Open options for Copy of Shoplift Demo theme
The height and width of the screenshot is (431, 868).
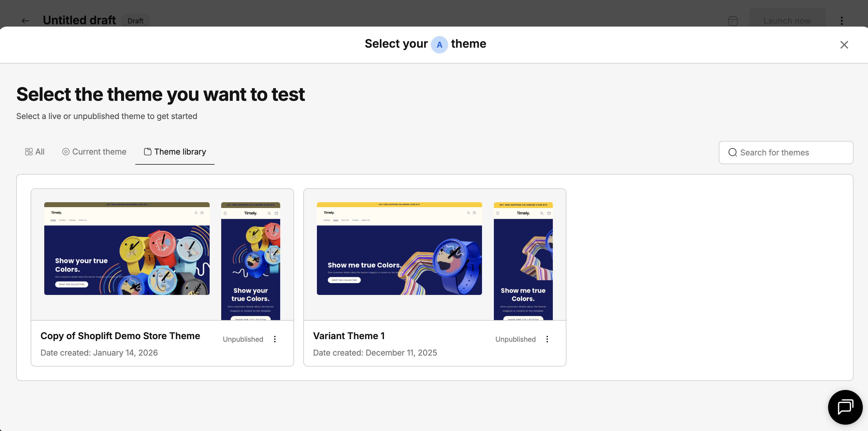coord(275,339)
